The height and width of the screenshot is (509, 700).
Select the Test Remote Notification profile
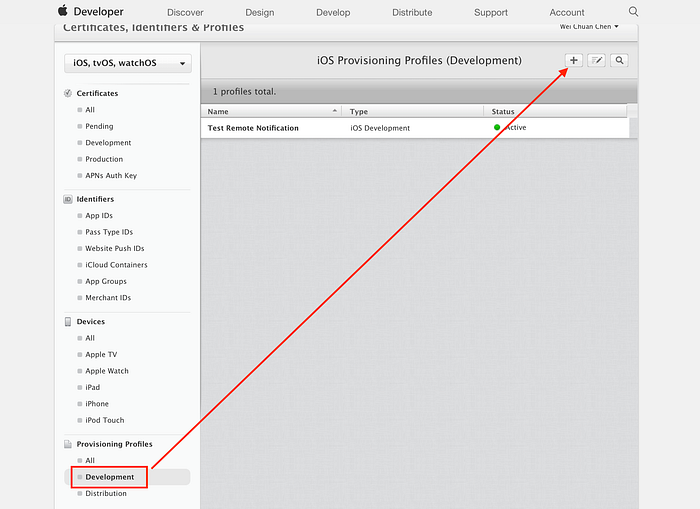coord(253,128)
